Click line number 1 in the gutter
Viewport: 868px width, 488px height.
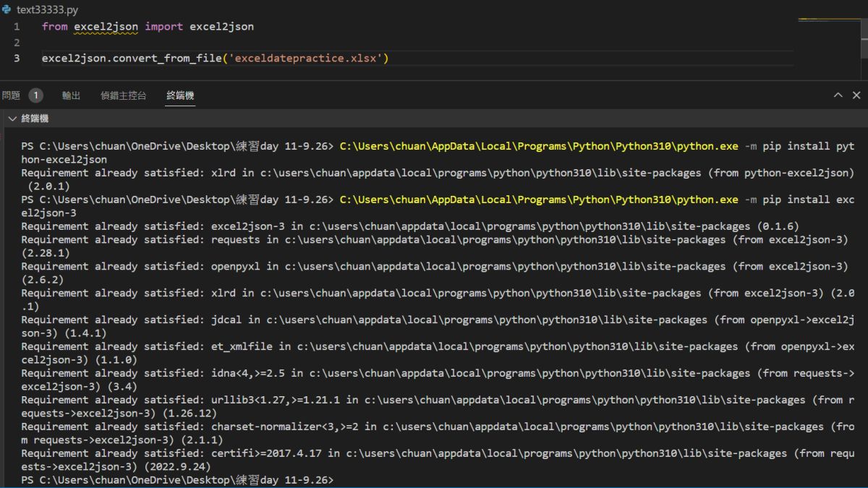tap(17, 27)
